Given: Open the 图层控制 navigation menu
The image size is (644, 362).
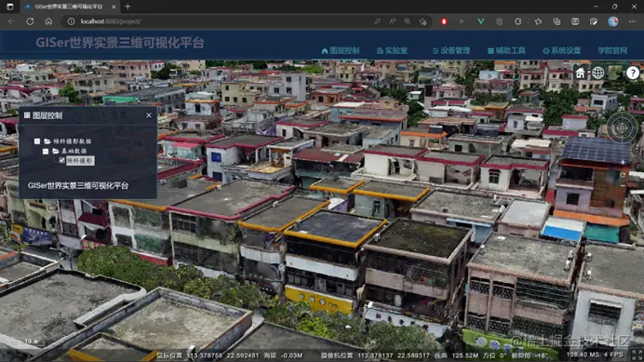Looking at the screenshot, I should [x=341, y=50].
